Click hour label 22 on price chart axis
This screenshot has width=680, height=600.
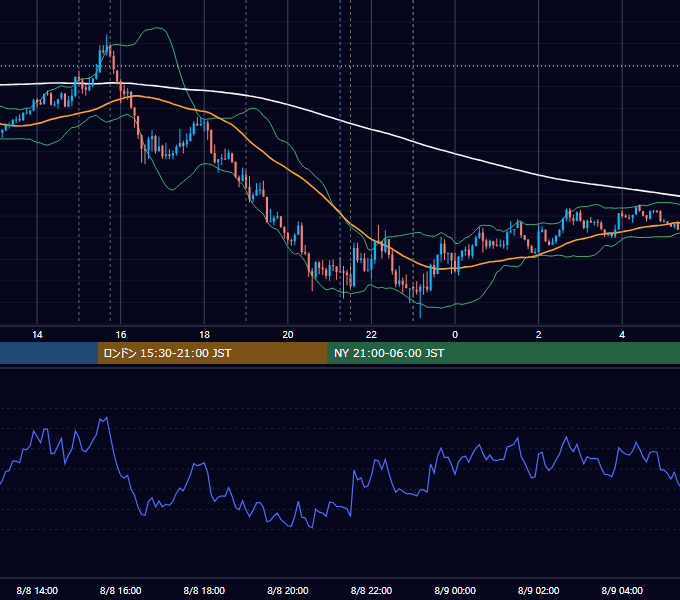(x=371, y=335)
